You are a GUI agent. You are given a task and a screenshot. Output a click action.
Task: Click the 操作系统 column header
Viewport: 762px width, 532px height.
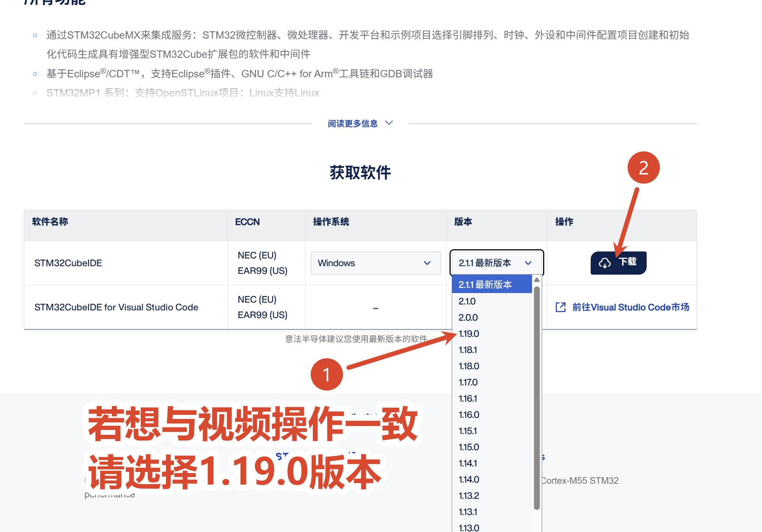(x=376, y=225)
